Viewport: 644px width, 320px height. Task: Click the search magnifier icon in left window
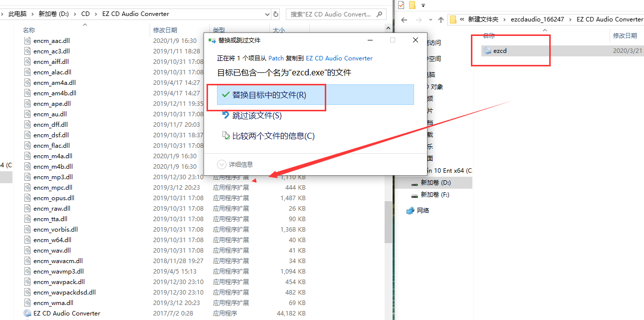(x=379, y=14)
